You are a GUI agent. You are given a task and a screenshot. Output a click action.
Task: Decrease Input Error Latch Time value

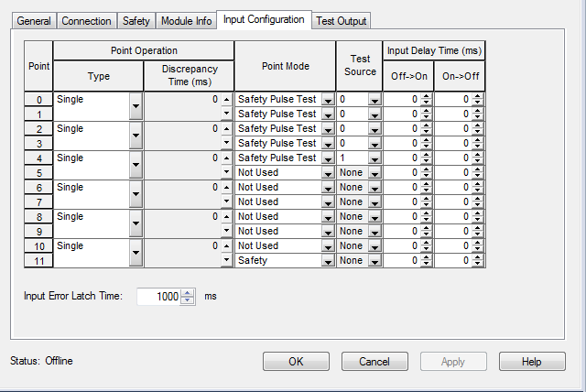189,300
